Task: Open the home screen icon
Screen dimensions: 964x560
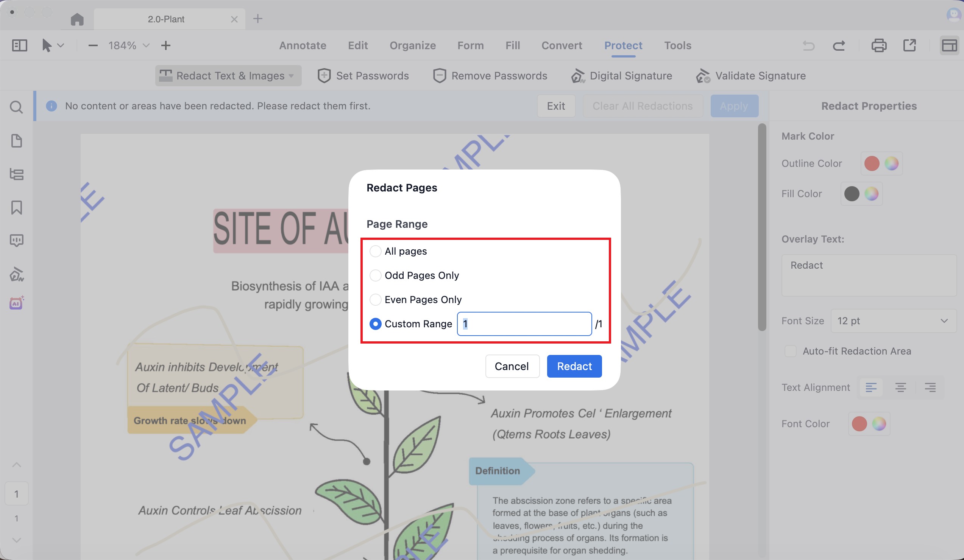Action: click(x=77, y=19)
